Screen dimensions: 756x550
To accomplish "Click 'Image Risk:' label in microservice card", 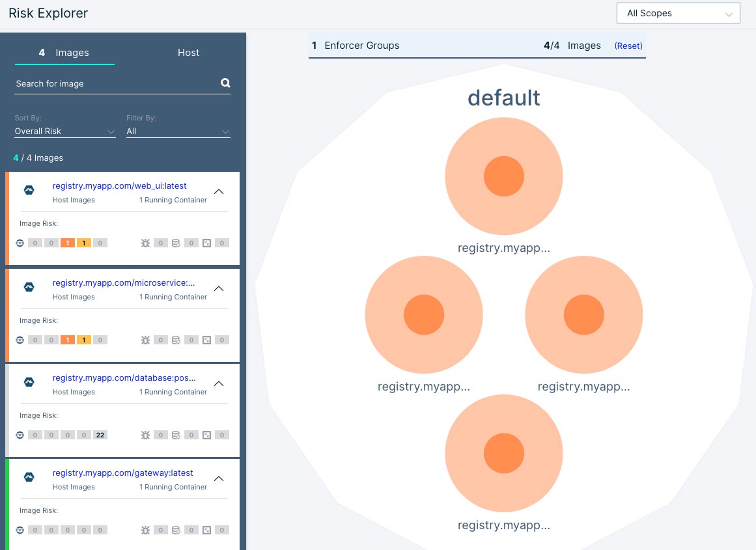I will pyautogui.click(x=38, y=320).
